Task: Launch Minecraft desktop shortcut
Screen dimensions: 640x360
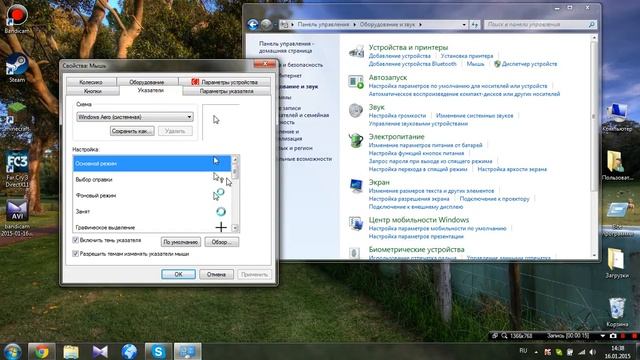Action: point(16,116)
